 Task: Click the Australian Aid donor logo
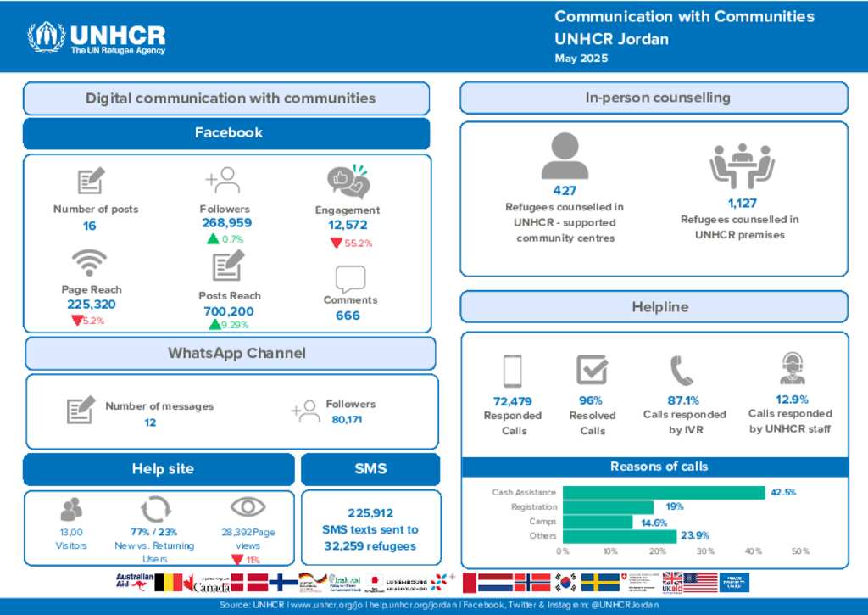pyautogui.click(x=135, y=581)
